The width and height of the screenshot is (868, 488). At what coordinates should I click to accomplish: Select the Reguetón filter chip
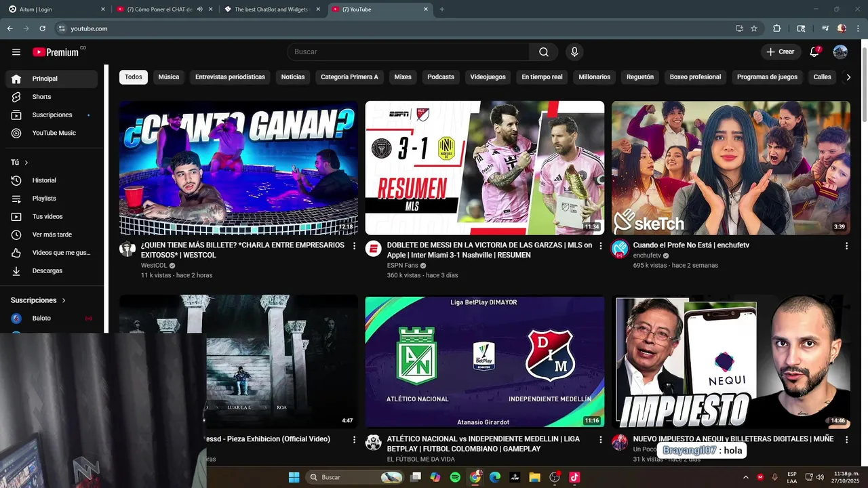coord(640,77)
